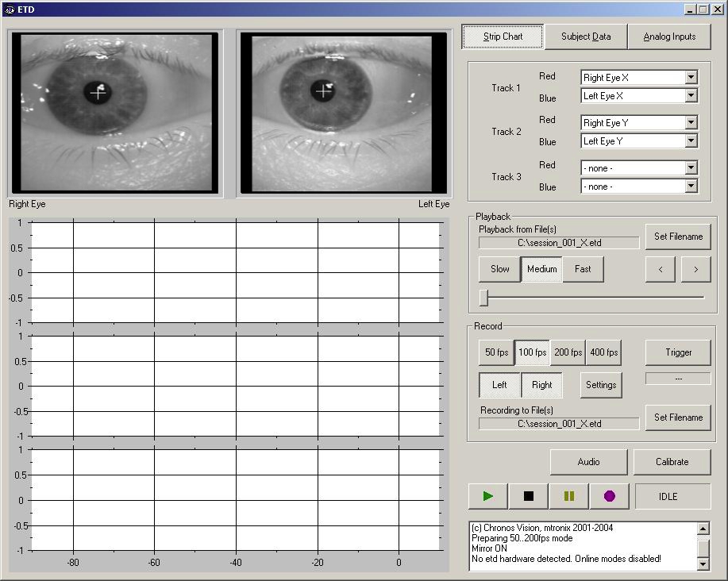Open the Calibrate dialog

point(672,461)
